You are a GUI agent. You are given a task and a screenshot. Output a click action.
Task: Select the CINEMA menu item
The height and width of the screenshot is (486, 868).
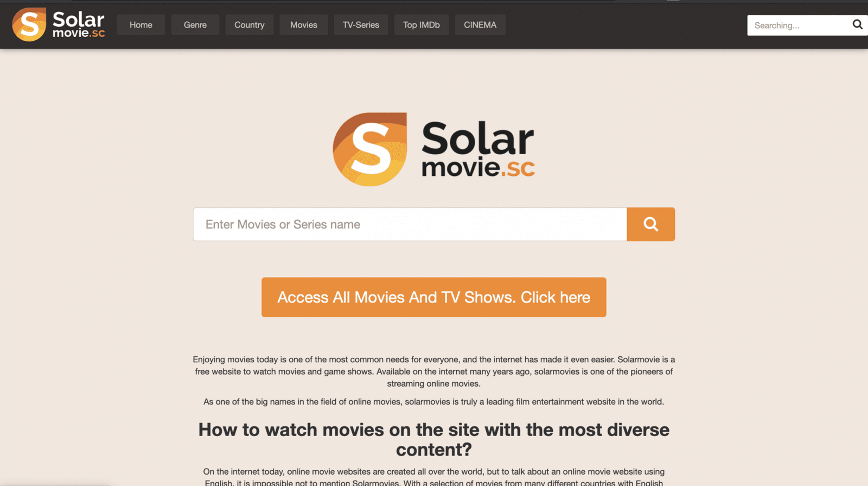[x=480, y=25]
